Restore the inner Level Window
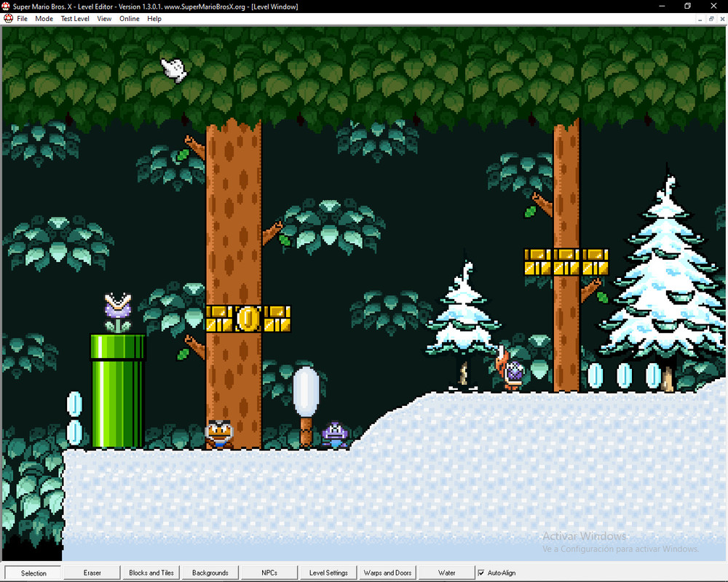 pyautogui.click(x=711, y=19)
